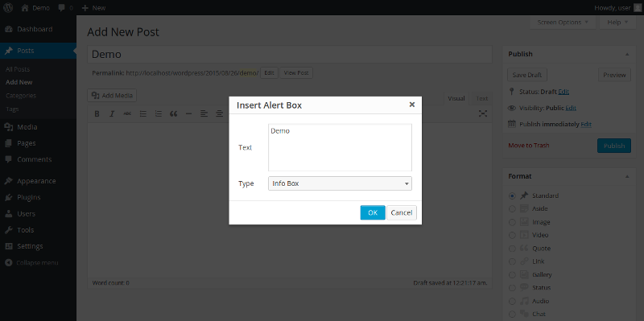Toggle Strikethrough formatting in the editor toolbar
The width and height of the screenshot is (644, 321).
127,113
